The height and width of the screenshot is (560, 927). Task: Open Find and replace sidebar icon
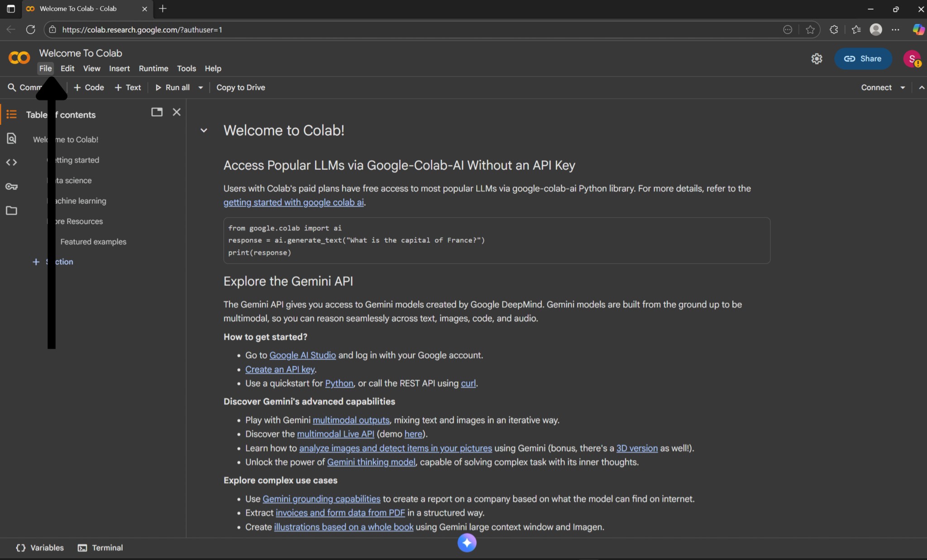pos(12,139)
